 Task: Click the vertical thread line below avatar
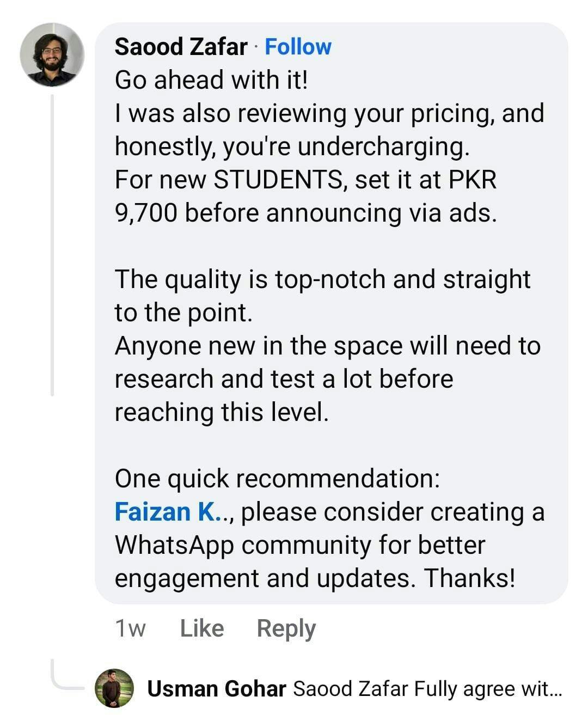52,245
